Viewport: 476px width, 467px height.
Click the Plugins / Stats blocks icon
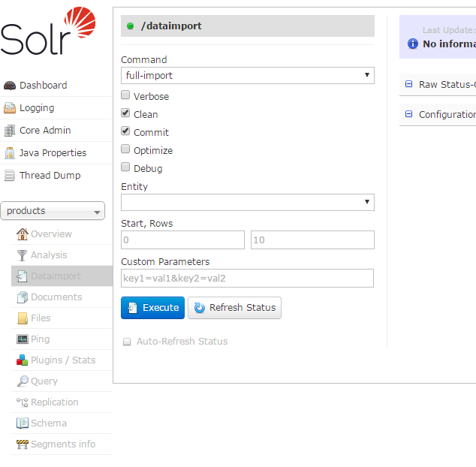coord(23,360)
